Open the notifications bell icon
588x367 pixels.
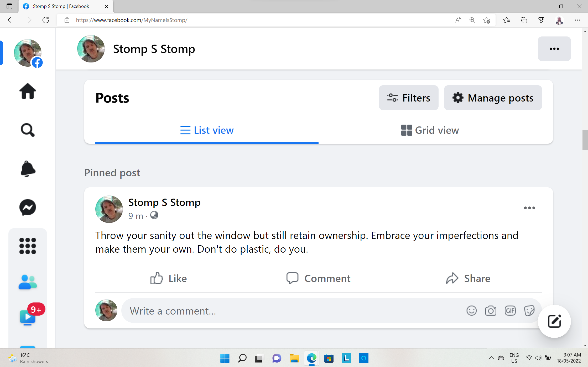point(28,169)
